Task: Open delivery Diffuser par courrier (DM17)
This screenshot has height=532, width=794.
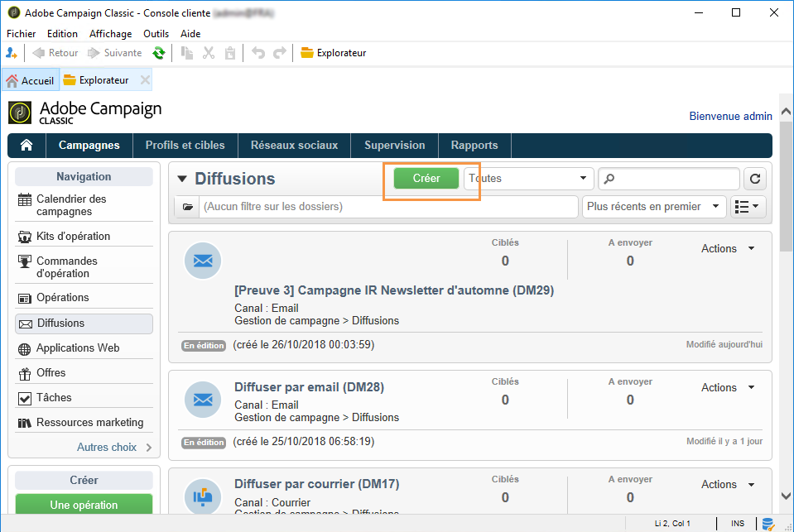Action: (316, 484)
